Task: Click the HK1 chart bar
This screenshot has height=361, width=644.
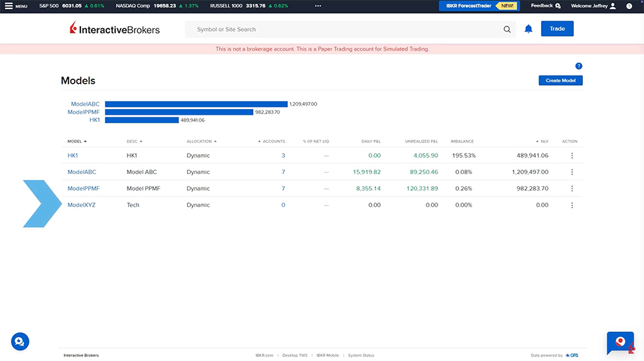Action: click(142, 120)
